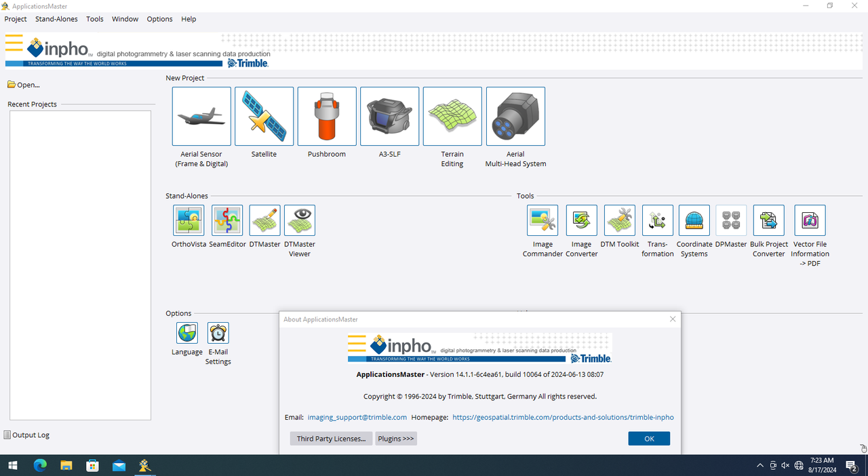Launch SeamEditor stand-alone
Screen dimensions: 868x476
(227, 220)
